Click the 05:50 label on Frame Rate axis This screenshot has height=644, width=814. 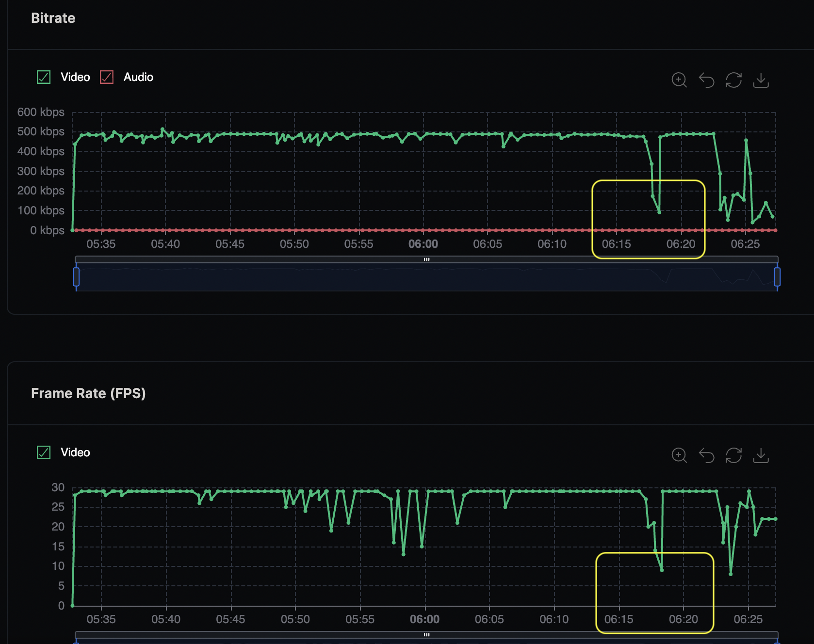coord(295,619)
